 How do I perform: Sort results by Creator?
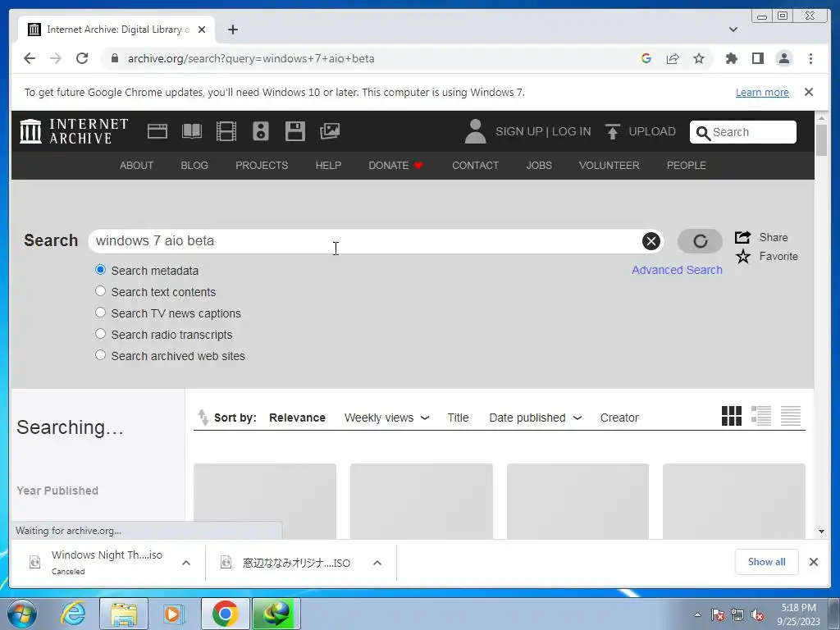(619, 418)
